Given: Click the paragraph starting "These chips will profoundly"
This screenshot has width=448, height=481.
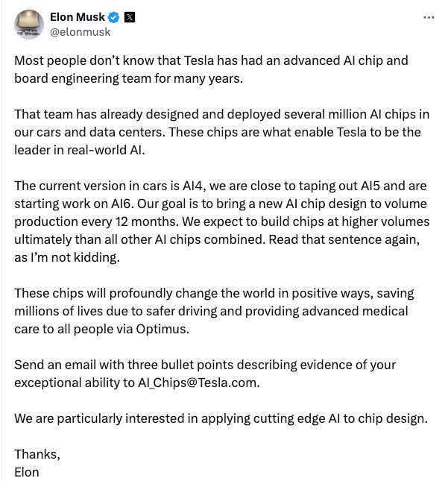Looking at the screenshot, I should (212, 310).
